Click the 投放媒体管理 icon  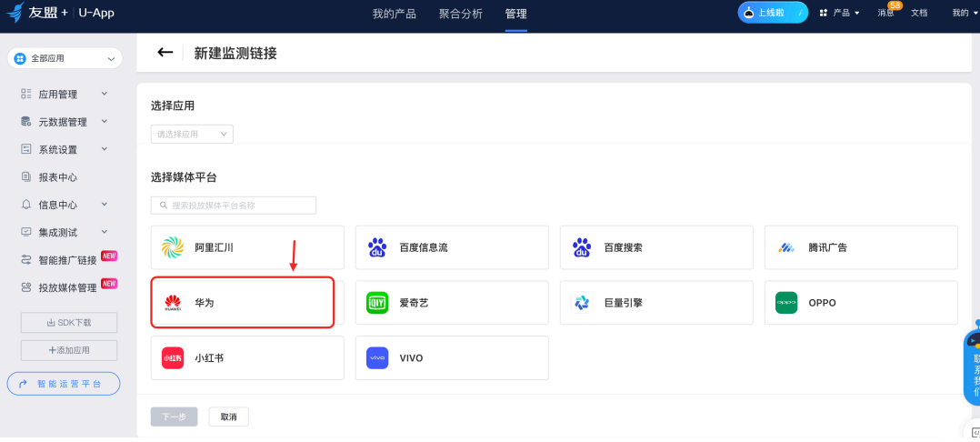tap(25, 287)
